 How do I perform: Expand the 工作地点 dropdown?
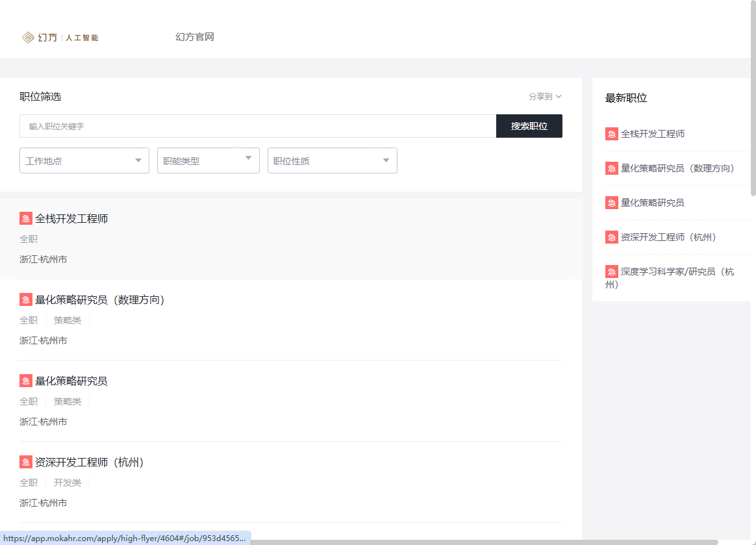click(x=84, y=160)
